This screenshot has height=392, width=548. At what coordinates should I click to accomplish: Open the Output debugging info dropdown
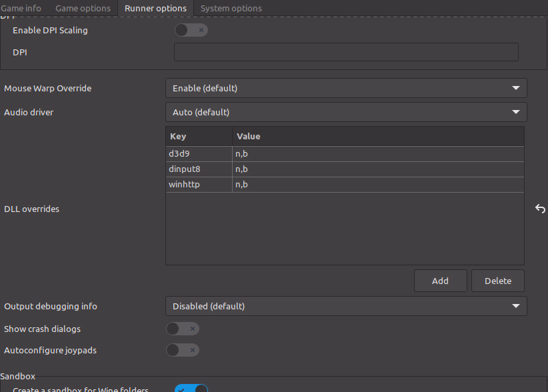345,306
